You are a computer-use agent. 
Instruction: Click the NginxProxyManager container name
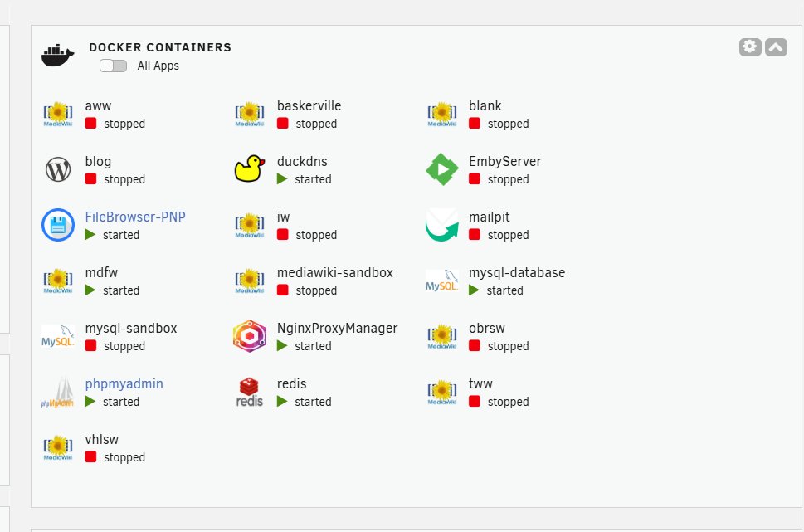click(338, 329)
